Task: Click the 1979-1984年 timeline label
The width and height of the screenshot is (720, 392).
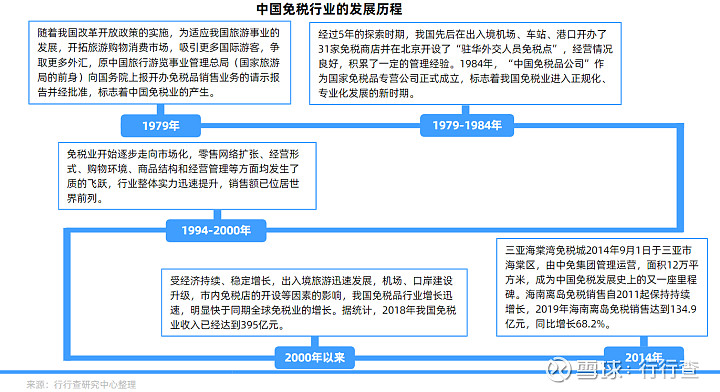Action: coord(467,125)
